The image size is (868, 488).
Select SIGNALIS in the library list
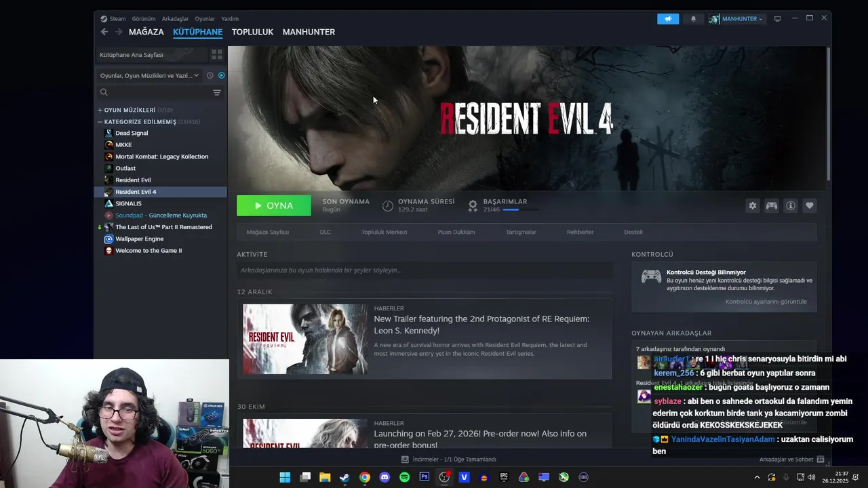click(x=128, y=203)
